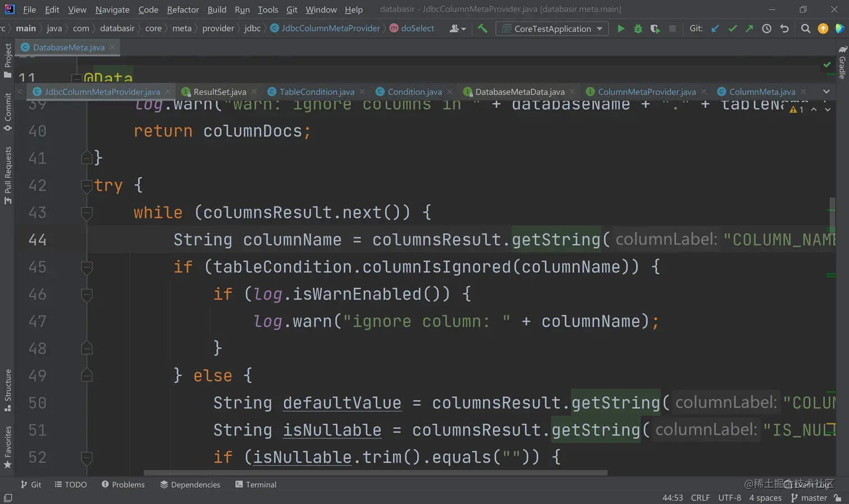Close the JdbcColumnMetaProvider.java tab
Image resolution: width=849 pixels, height=504 pixels.
point(167,91)
